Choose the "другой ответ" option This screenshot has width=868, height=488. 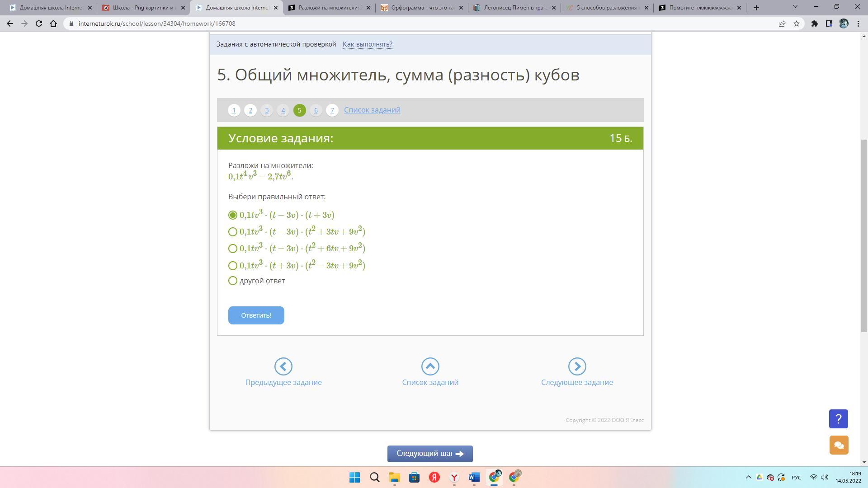tap(233, 281)
